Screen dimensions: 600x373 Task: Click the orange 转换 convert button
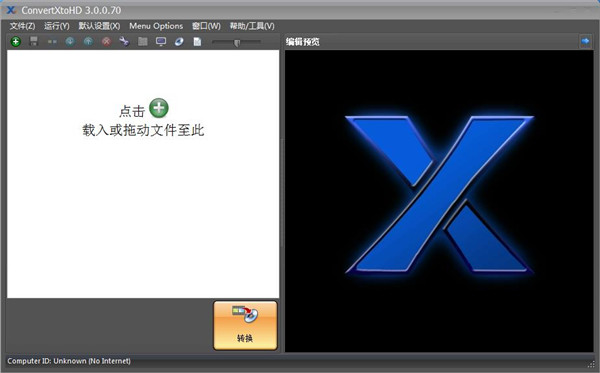click(245, 325)
